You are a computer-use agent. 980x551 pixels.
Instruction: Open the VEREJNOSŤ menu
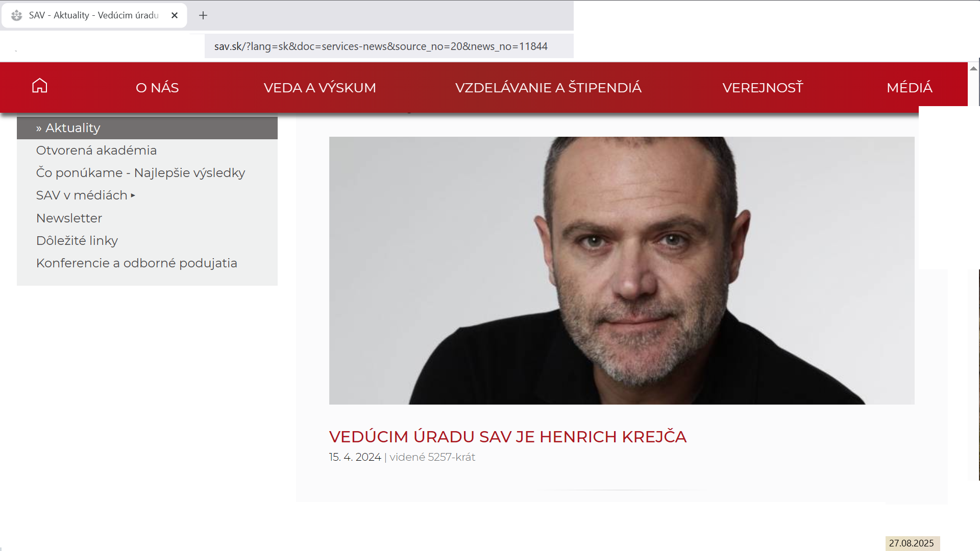click(763, 88)
